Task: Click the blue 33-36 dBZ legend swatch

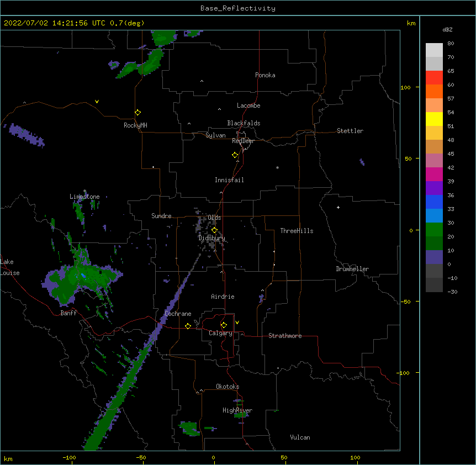Action: (434, 202)
